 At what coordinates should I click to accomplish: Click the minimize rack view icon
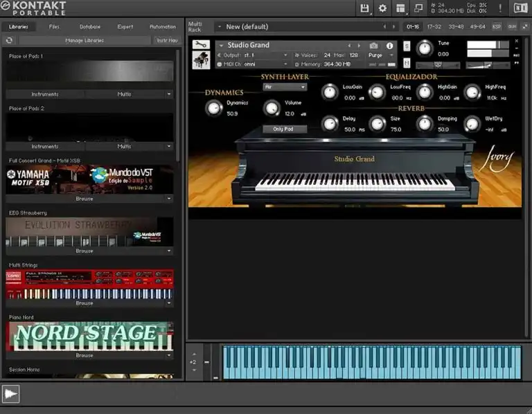(x=418, y=8)
